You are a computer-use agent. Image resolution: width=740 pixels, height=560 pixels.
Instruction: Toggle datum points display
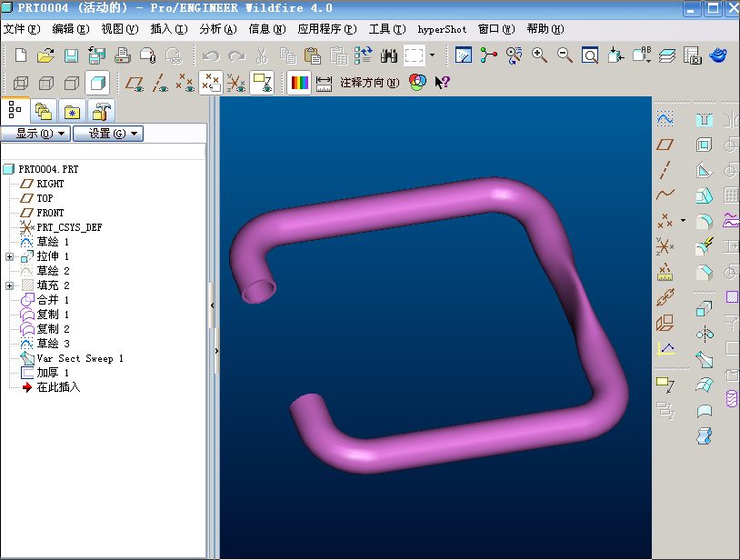[x=185, y=83]
